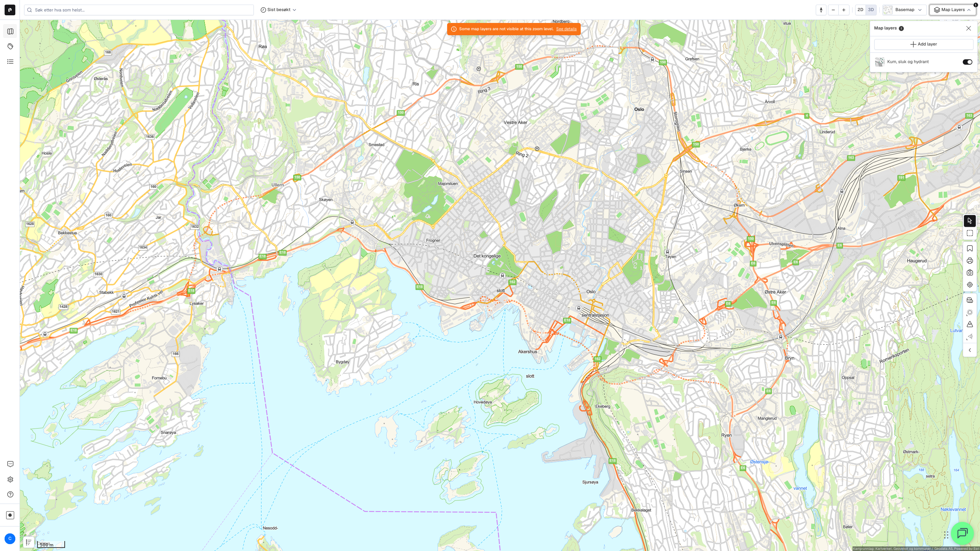Open the line-of-sight view tool
The image size is (980, 551).
(x=970, y=337)
